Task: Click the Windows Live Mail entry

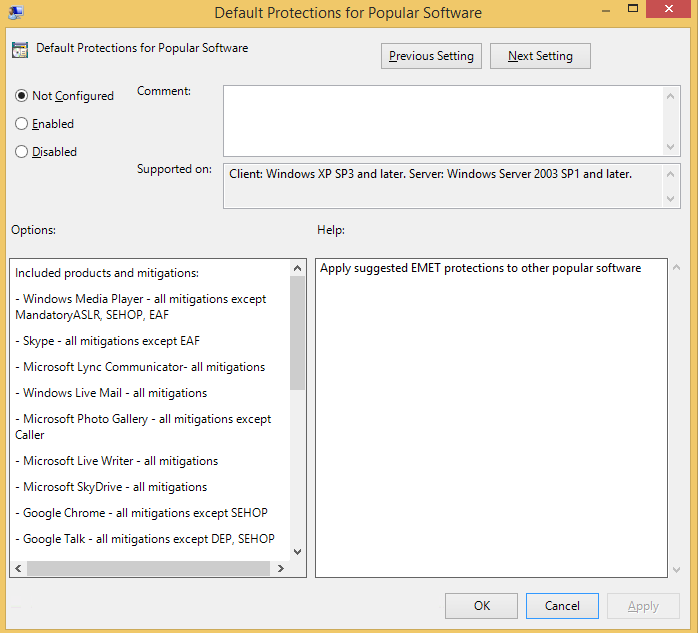Action: (111, 393)
